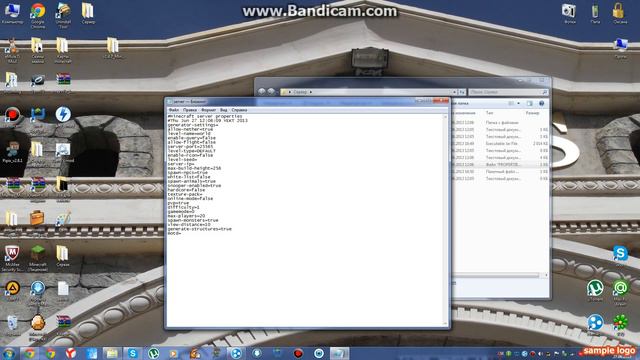Click the Explorer search field
This screenshot has width=640, height=360.
(507, 92)
